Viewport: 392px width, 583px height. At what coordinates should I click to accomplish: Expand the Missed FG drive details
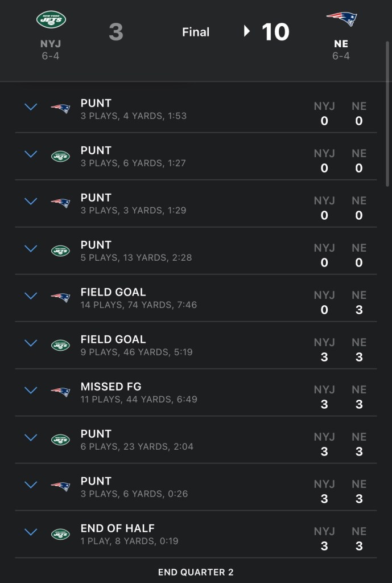tap(31, 391)
